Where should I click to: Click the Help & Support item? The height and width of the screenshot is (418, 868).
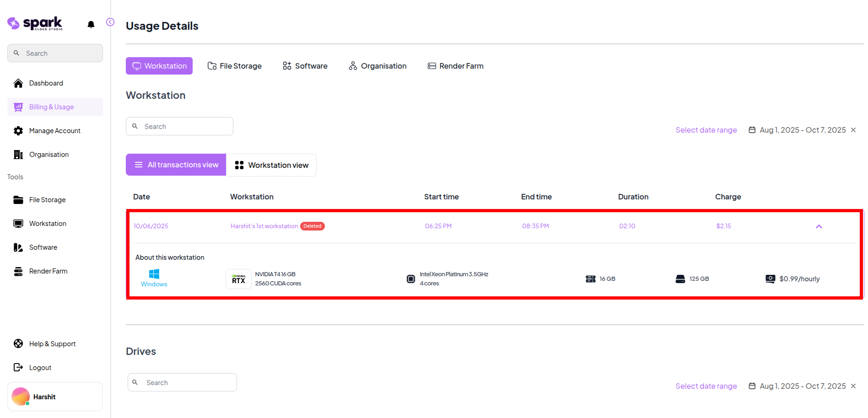pos(52,344)
